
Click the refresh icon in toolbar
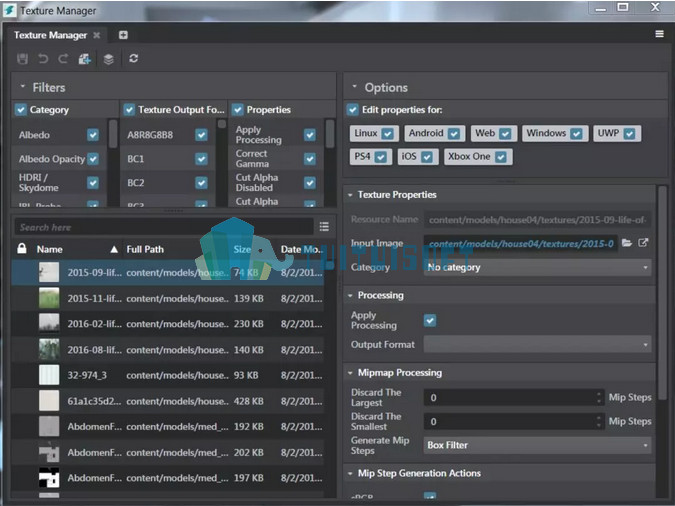133,58
